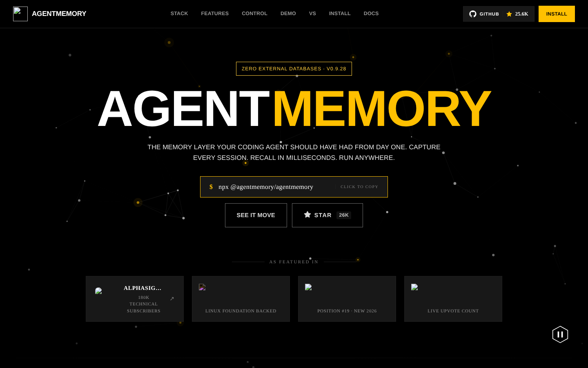
Task: Click the yellow INSTALL button
Action: click(557, 14)
